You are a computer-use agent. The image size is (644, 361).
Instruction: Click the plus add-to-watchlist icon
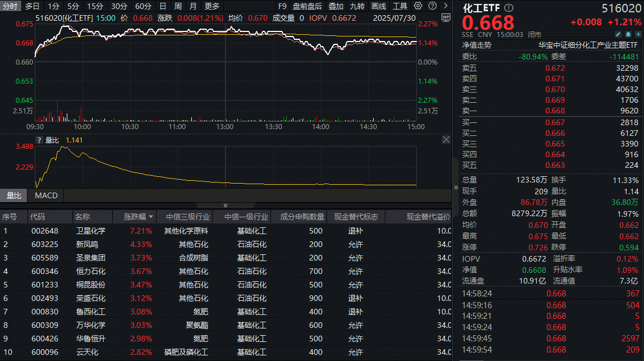point(638,35)
